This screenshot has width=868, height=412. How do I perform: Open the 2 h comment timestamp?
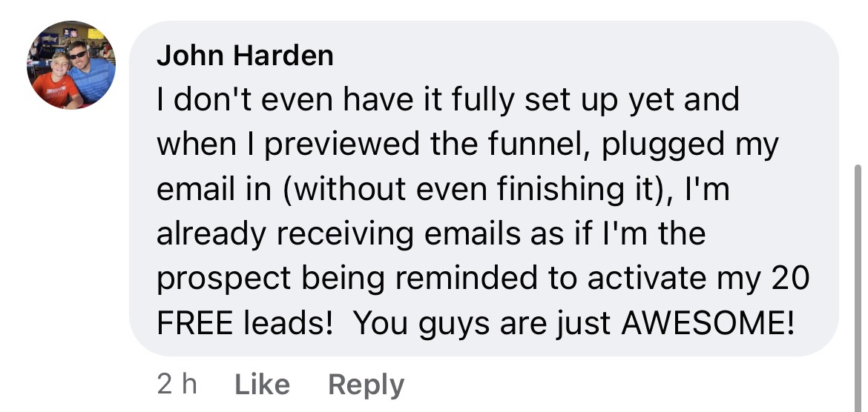(x=177, y=384)
